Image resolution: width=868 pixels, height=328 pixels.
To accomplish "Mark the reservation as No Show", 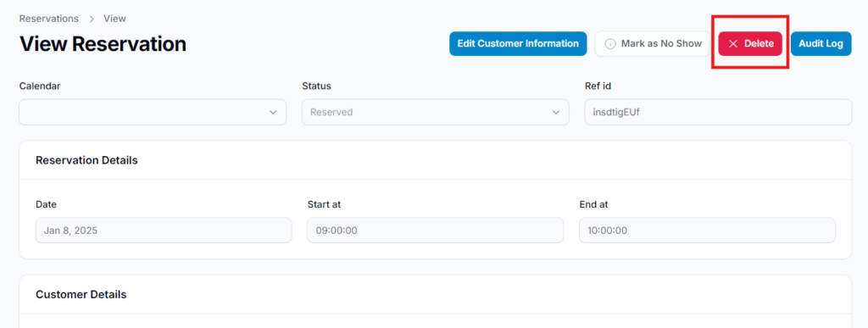I will (652, 44).
